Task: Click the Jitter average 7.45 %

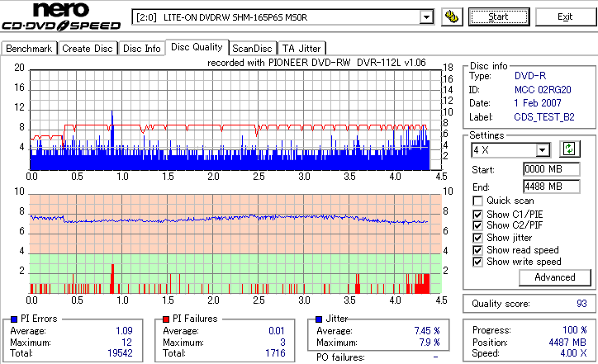Action: [x=427, y=331]
